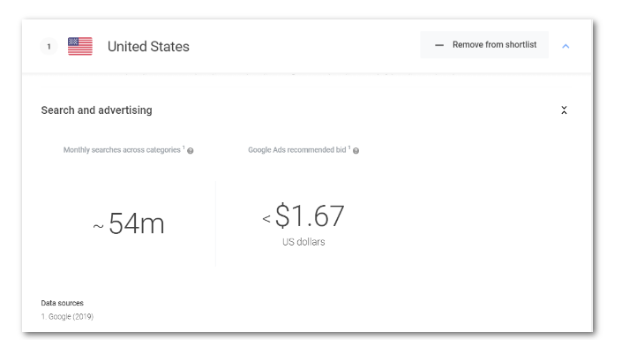Remove United States from shortlist
The image size is (644, 340).
[x=484, y=45]
